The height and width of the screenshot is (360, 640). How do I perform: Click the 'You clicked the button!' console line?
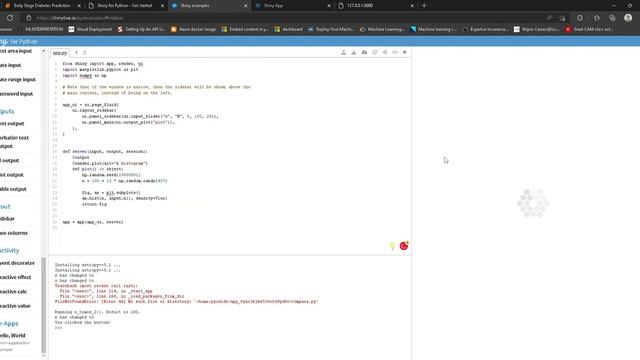click(x=83, y=322)
